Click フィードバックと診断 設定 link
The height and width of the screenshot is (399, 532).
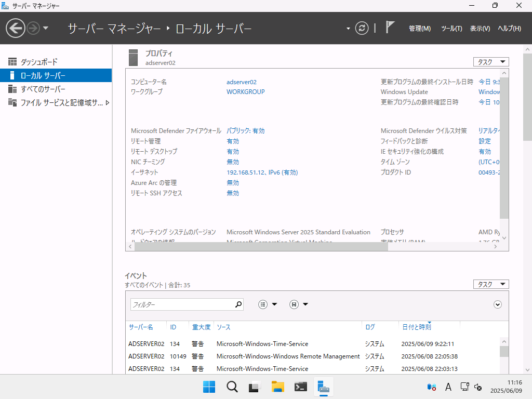tap(485, 141)
